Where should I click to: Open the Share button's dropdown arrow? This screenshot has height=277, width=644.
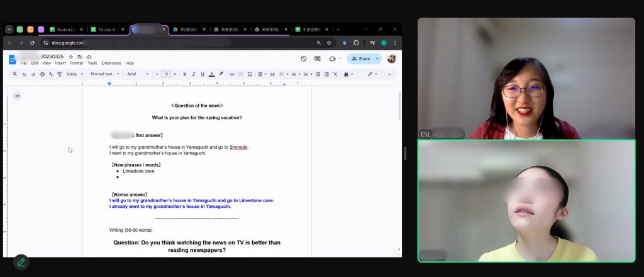pos(377,58)
